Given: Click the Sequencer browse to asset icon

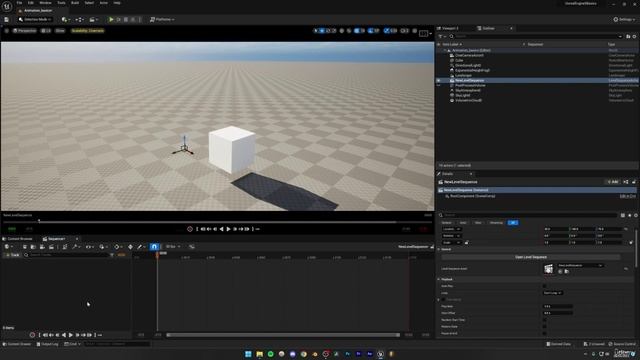Looking at the screenshot, I should [x=33, y=247].
